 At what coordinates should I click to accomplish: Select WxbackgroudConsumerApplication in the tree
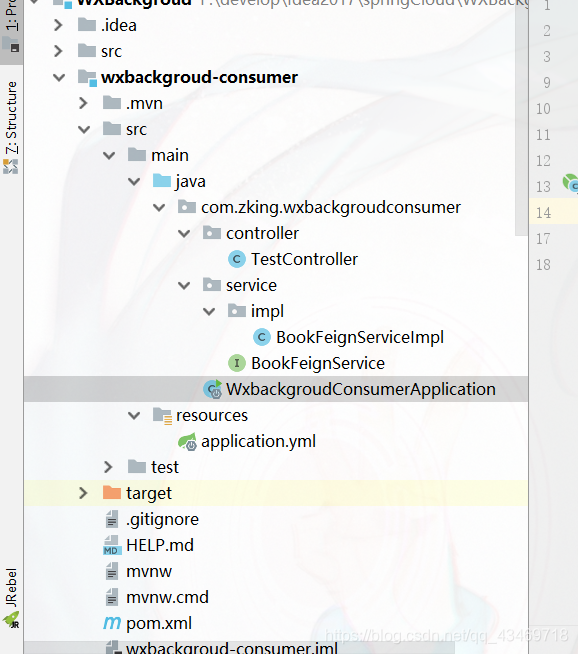[x=361, y=389]
